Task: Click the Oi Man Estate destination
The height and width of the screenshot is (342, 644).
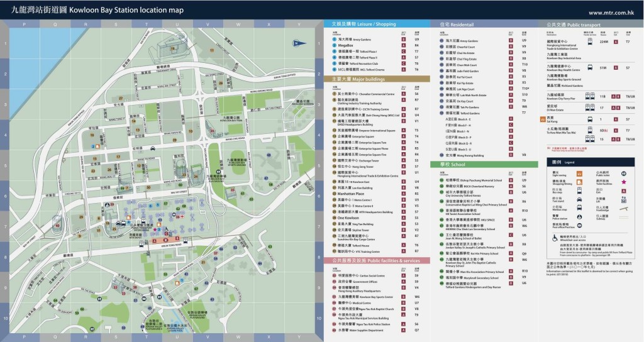Action: pos(555,108)
